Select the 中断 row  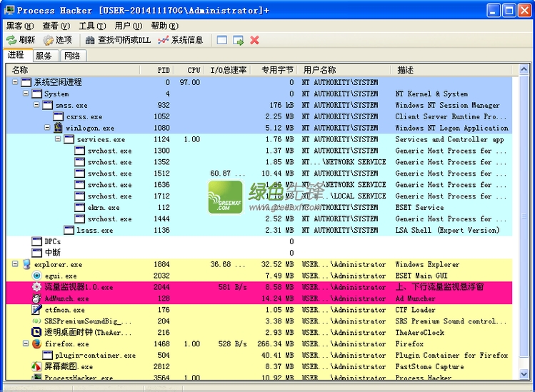(x=259, y=253)
